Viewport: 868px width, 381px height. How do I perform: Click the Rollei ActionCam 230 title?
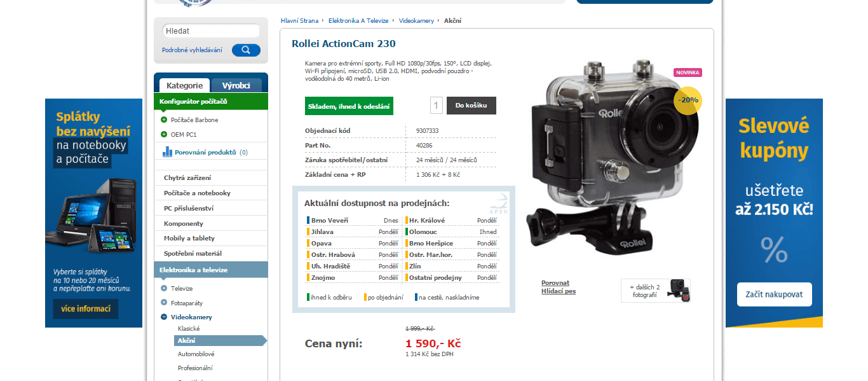(x=343, y=44)
